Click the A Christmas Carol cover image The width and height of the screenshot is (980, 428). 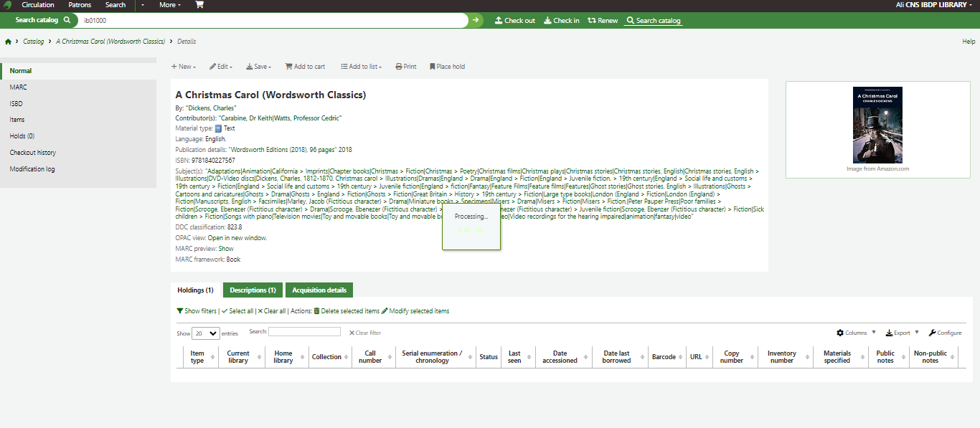click(x=877, y=125)
